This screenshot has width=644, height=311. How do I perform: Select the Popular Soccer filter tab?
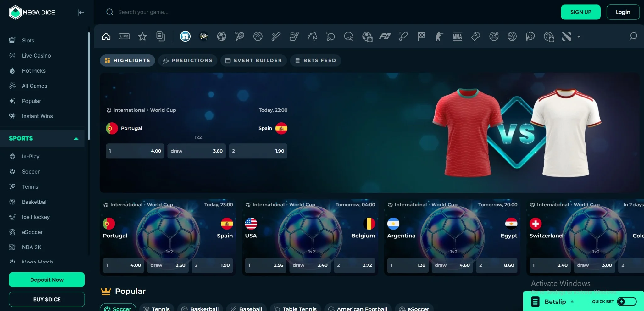click(x=118, y=308)
